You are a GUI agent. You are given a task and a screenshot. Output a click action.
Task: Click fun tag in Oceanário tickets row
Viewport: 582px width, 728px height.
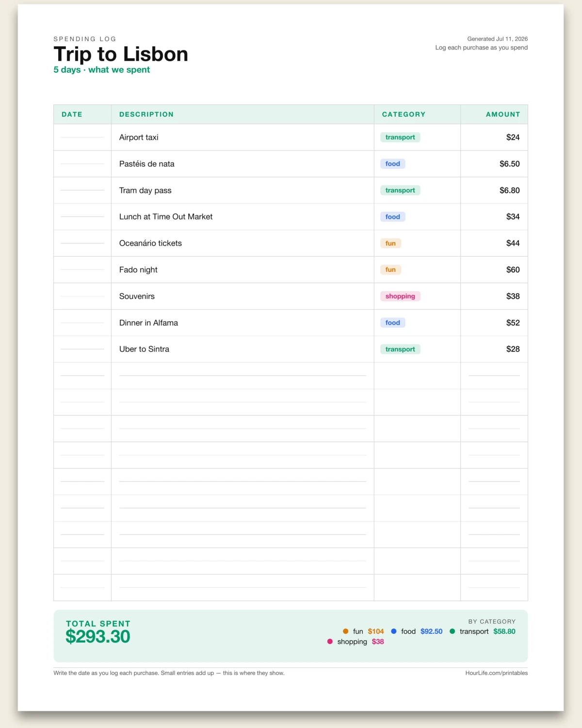(x=390, y=243)
